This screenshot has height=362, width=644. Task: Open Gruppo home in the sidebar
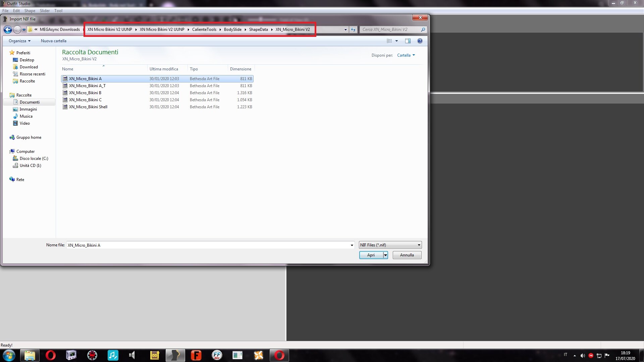pos(25,137)
